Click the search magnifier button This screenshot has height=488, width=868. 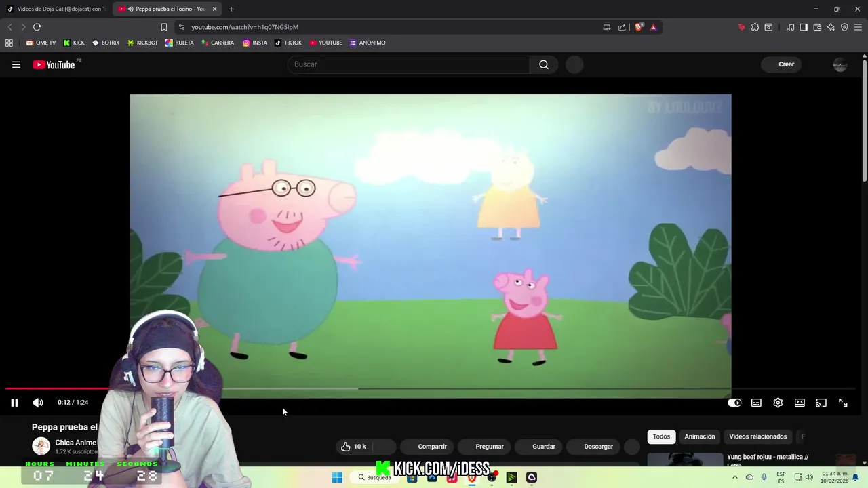[x=544, y=64]
